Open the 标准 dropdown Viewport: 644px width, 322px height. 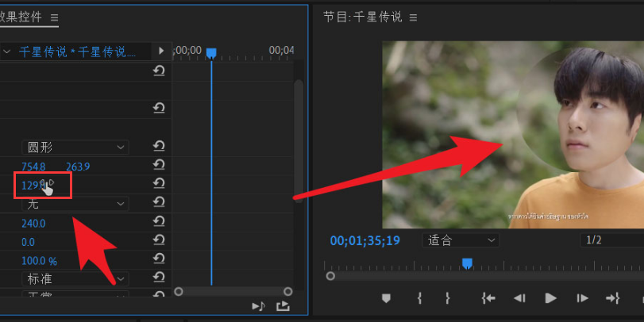coord(75,279)
